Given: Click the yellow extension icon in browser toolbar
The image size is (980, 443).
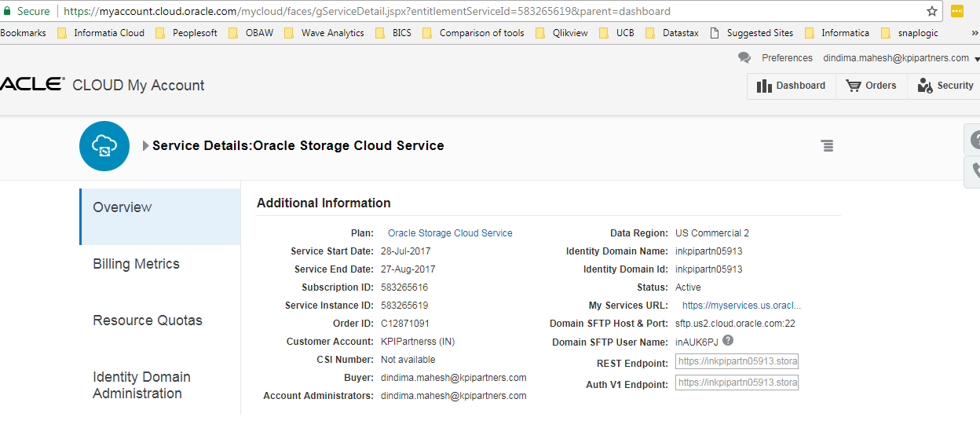Looking at the screenshot, I should [957, 11].
